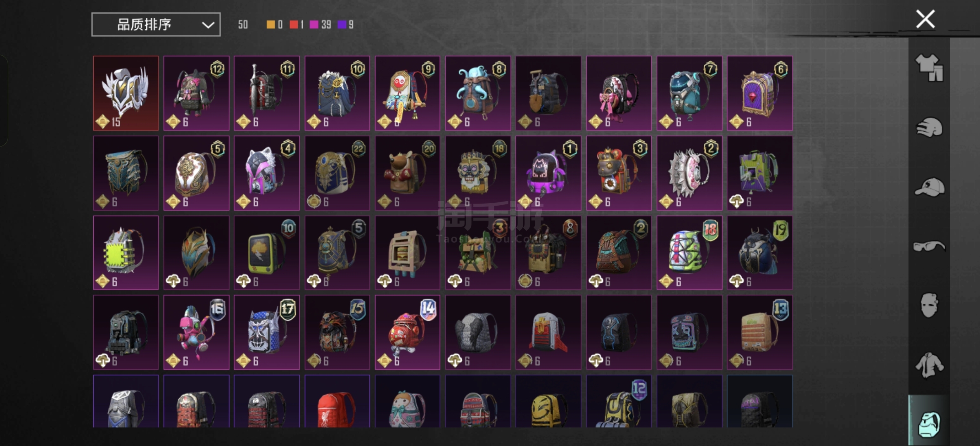The image size is (980, 446).
Task: Select the sunglasses category icon
Action: point(929,247)
